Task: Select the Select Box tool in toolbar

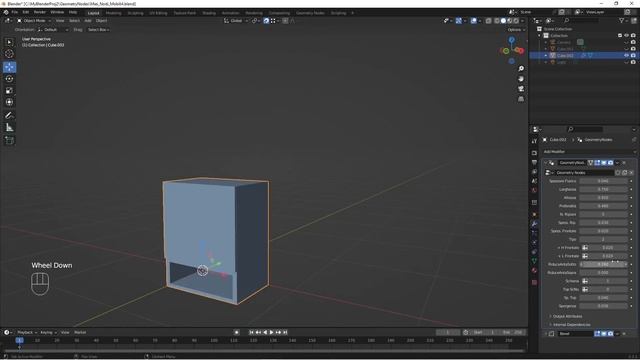Action: pos(9,42)
